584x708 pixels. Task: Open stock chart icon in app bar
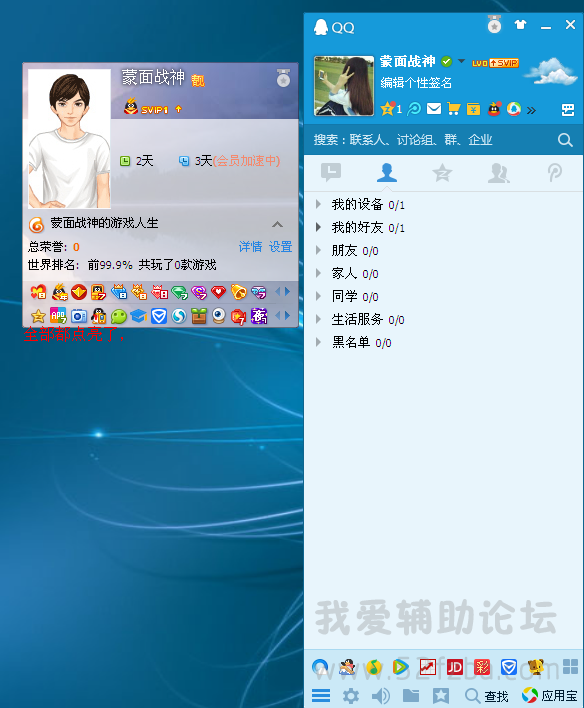(428, 667)
